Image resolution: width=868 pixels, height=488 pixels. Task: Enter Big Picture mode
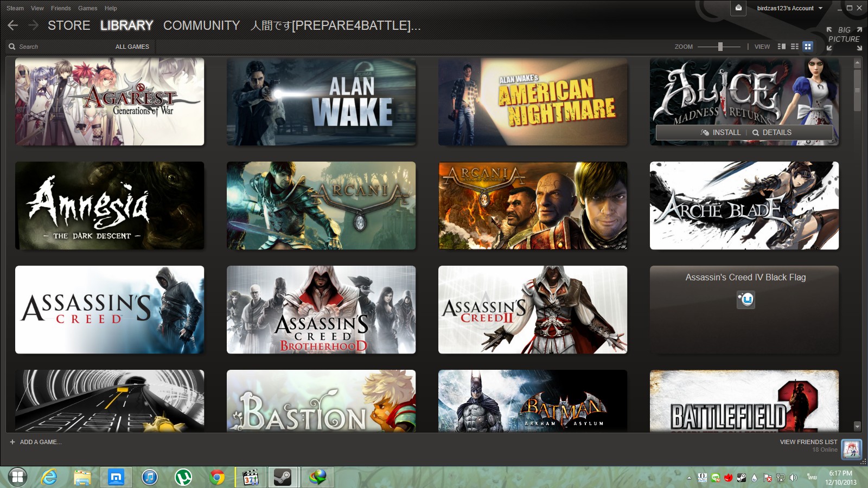tap(844, 39)
